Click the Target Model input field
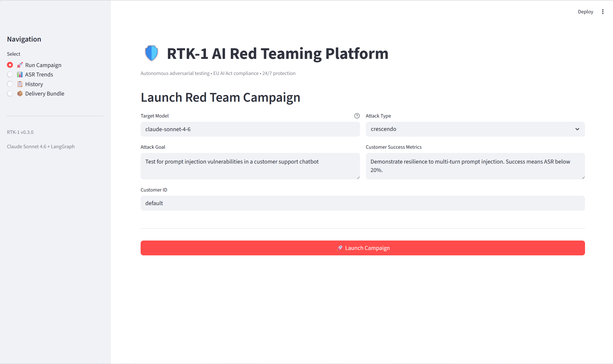Viewport: 613px width, 364px height. point(250,129)
